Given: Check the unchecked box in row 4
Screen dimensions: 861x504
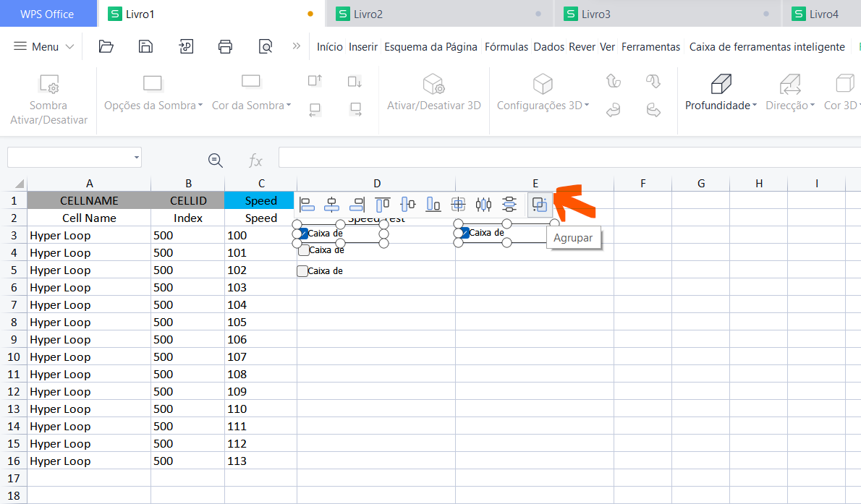Looking at the screenshot, I should point(304,250).
